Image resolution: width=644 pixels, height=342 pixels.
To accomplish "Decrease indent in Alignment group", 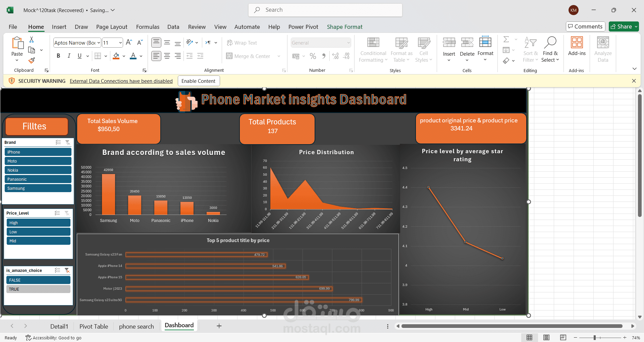I will pyautogui.click(x=190, y=56).
